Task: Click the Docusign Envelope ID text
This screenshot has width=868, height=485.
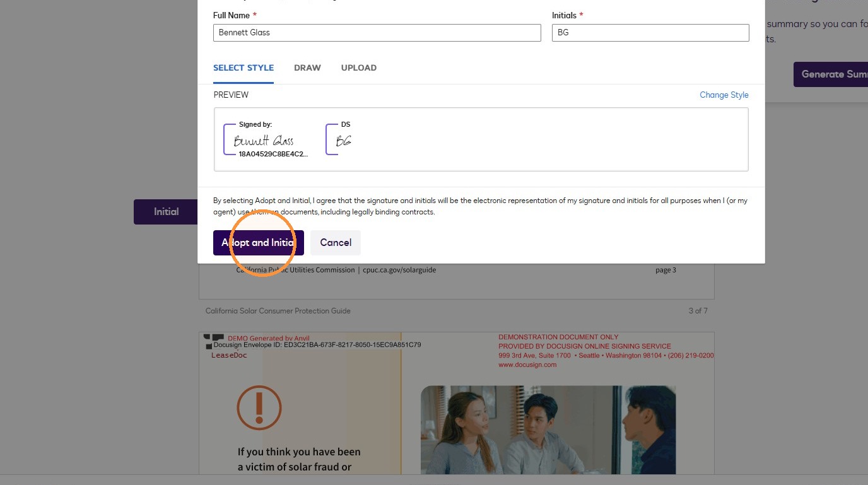Action: tap(317, 345)
